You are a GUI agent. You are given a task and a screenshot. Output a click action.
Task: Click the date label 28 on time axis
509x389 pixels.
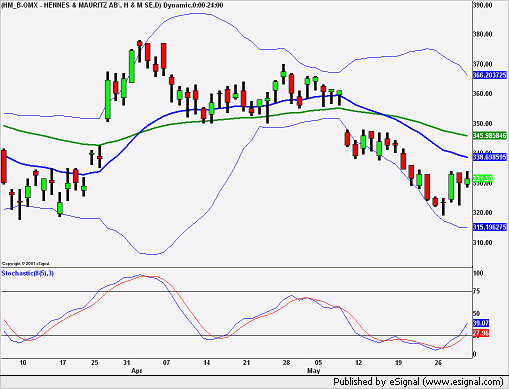tap(286, 363)
